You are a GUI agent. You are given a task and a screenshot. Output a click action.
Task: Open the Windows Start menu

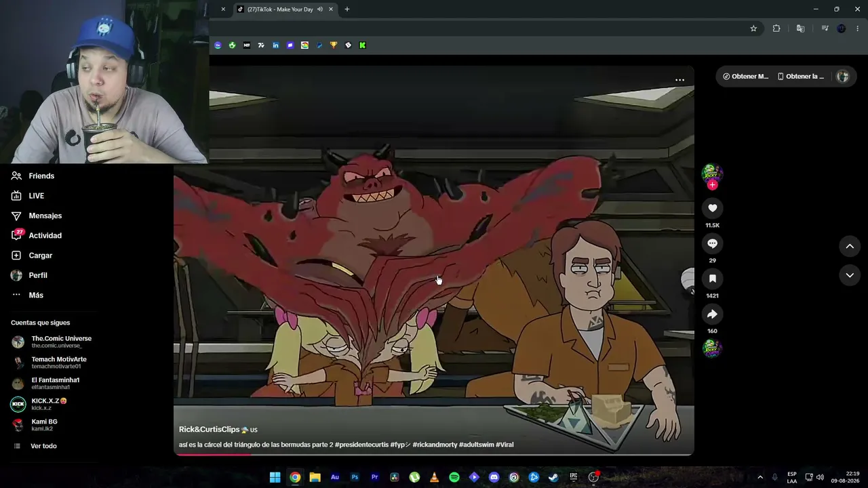click(275, 477)
